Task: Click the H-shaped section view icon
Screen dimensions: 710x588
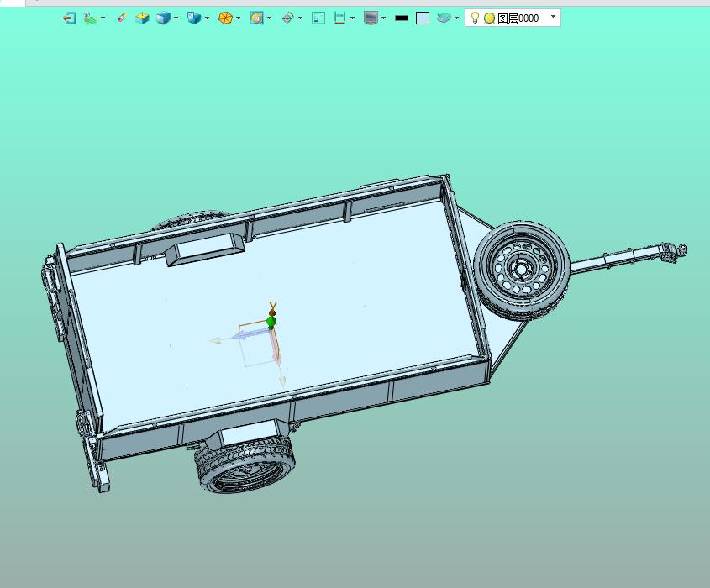Action: click(340, 18)
